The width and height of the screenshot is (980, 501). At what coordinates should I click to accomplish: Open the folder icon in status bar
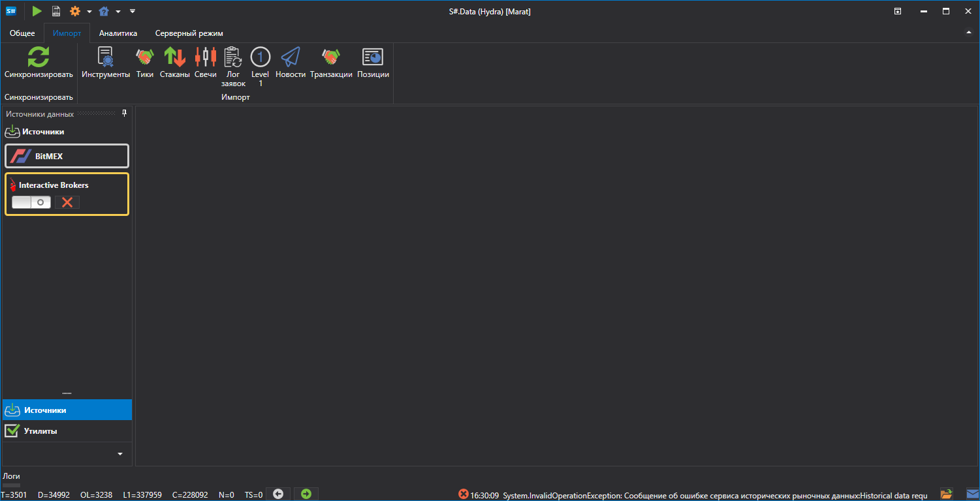pyautogui.click(x=947, y=494)
